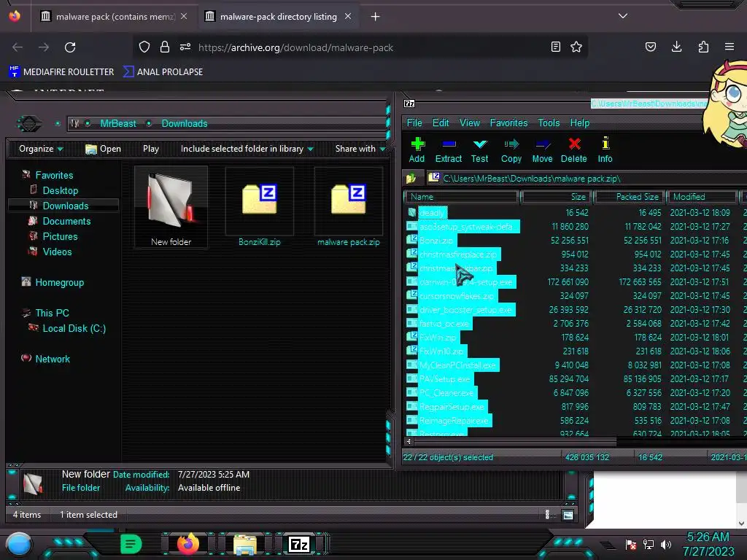The width and height of the screenshot is (747, 560).
Task: Open the 7-Zip View menu
Action: (x=470, y=122)
